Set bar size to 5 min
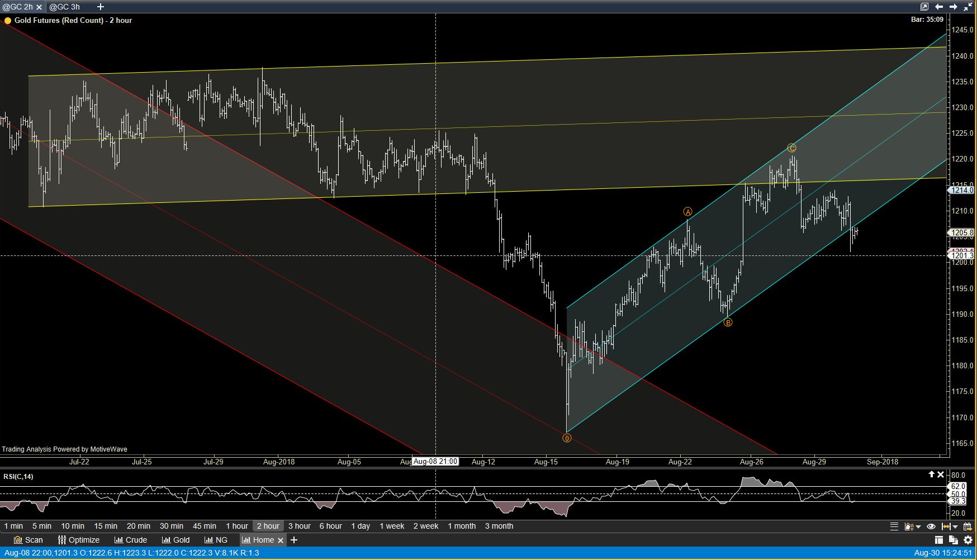 [x=42, y=526]
